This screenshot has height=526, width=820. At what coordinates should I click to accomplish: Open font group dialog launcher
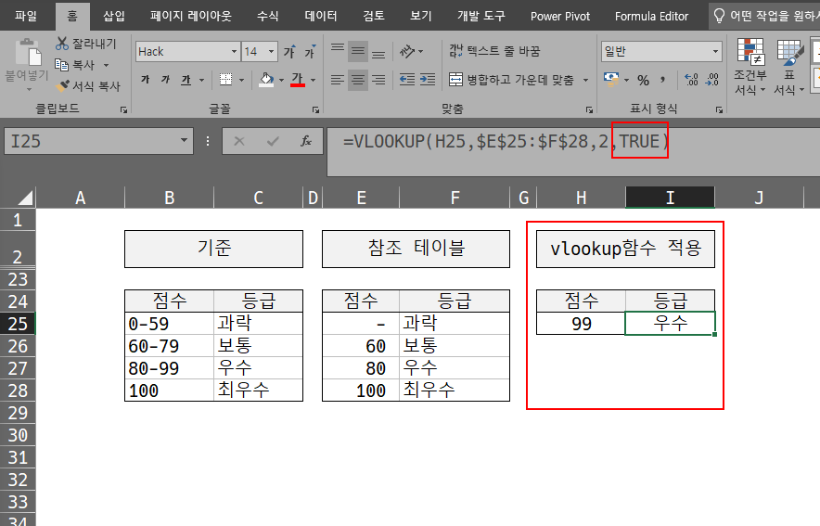tap(315, 110)
